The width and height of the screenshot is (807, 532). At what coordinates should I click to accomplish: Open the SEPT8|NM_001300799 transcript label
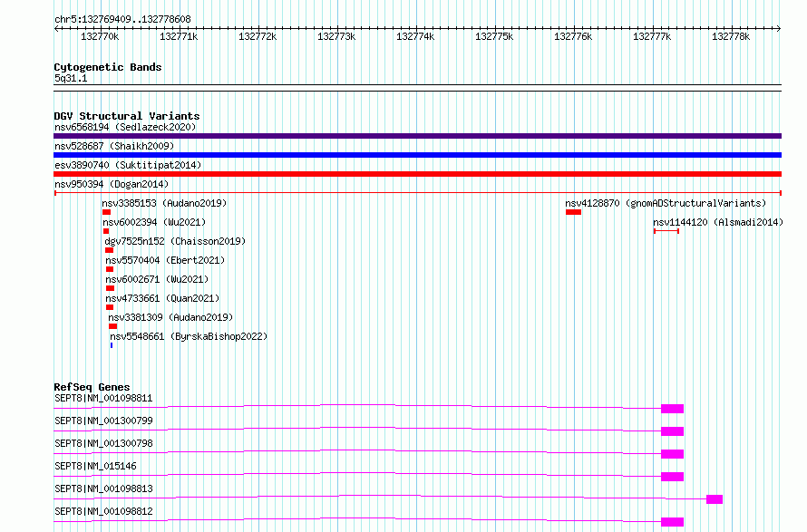[x=103, y=421]
